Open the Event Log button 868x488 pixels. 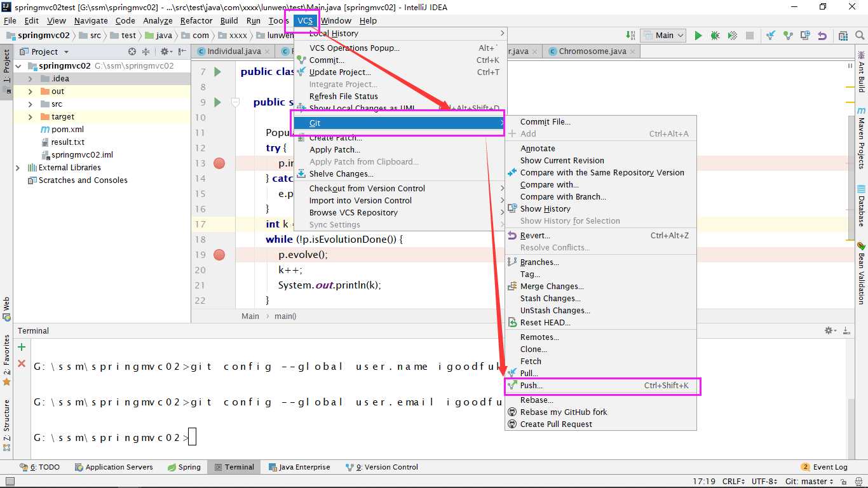[x=825, y=467]
